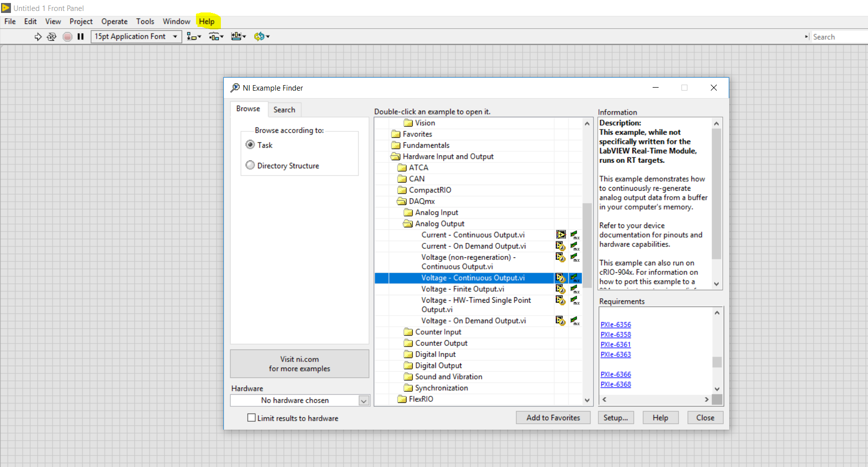Switch to the Search tab
This screenshot has width=868, height=467.
[x=284, y=110]
